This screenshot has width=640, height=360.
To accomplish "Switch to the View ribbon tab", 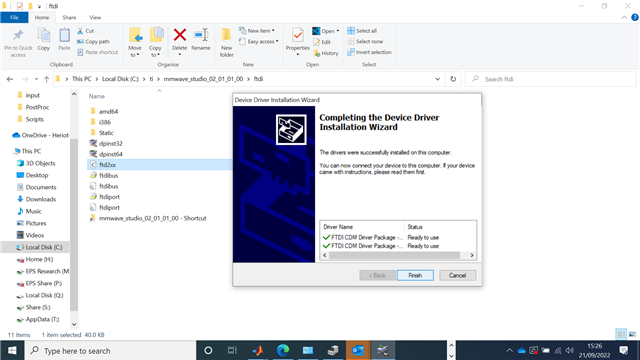I will (95, 18).
